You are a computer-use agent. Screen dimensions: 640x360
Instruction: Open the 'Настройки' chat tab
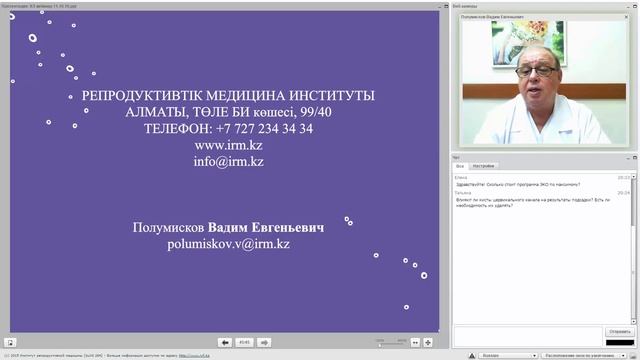coord(483,166)
